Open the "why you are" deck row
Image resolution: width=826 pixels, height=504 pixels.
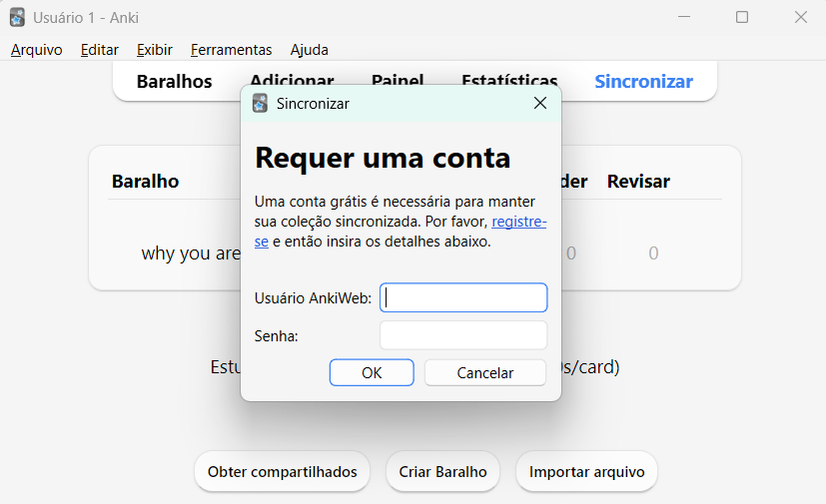[191, 253]
